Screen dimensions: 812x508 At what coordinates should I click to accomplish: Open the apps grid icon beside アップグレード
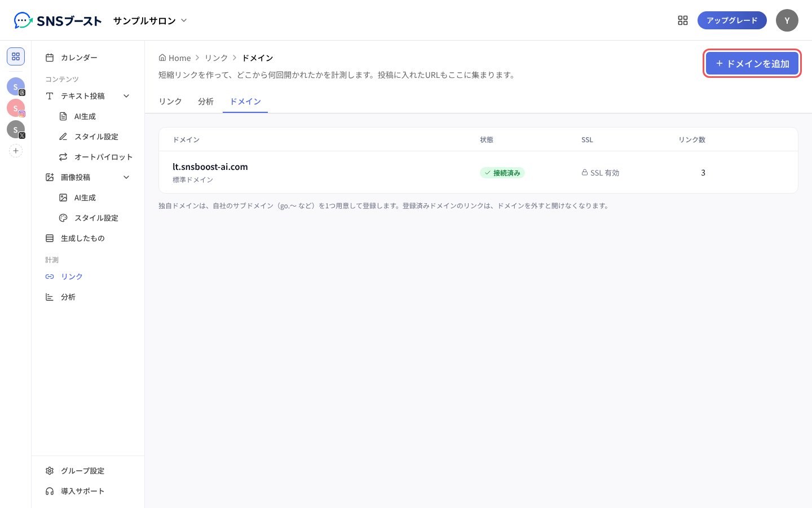tap(683, 20)
